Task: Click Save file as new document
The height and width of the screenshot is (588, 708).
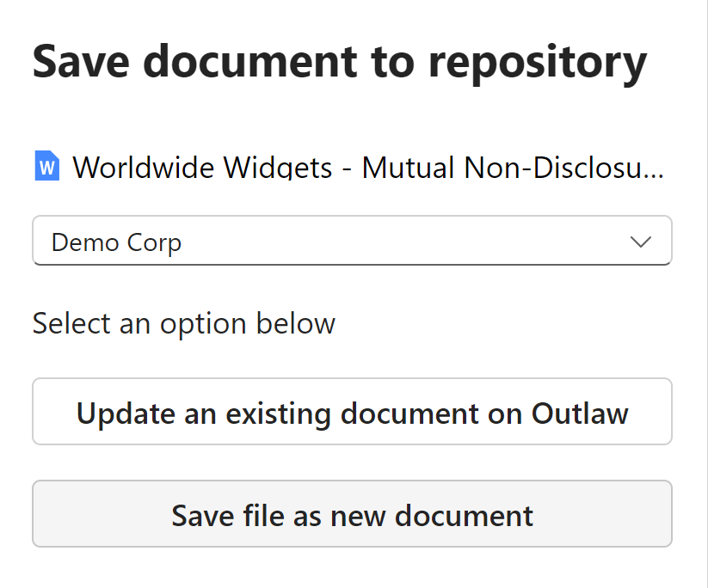Action: [351, 514]
